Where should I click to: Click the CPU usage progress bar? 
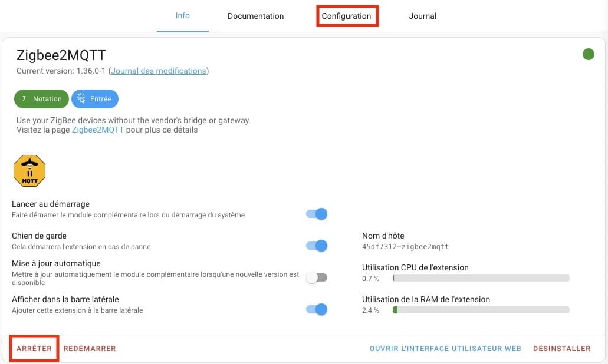click(481, 278)
